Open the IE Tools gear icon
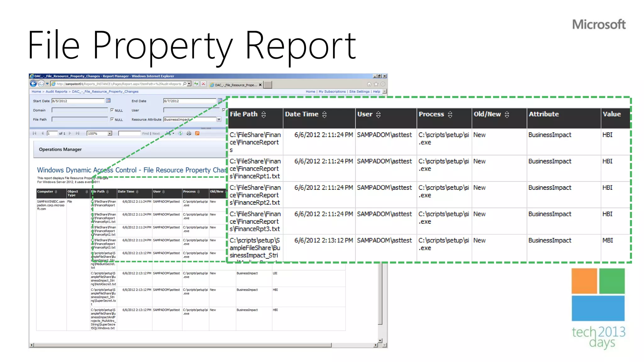 383,84
